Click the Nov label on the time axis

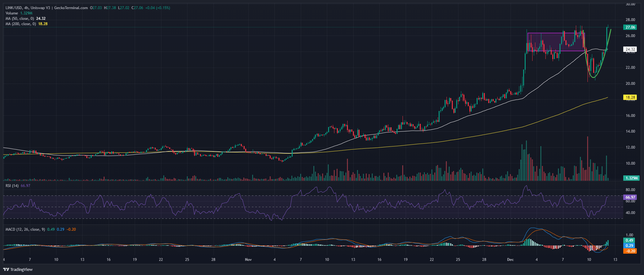click(248, 260)
